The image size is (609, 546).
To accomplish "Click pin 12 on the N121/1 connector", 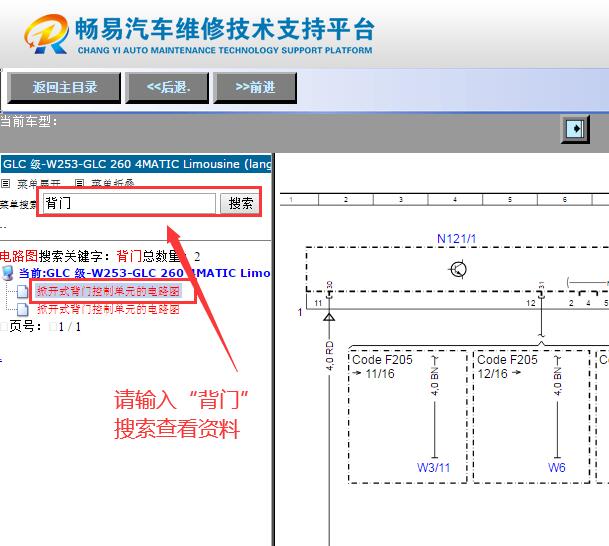I will click(531, 303).
